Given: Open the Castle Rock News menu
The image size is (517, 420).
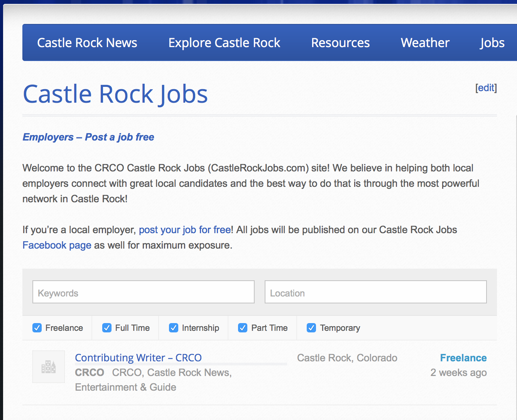Looking at the screenshot, I should tap(87, 42).
